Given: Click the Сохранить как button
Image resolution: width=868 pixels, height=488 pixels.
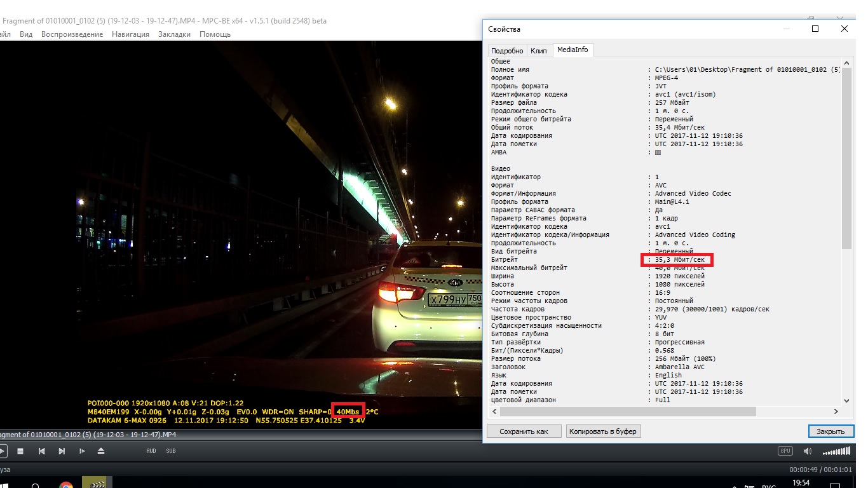Looking at the screenshot, I should (524, 431).
